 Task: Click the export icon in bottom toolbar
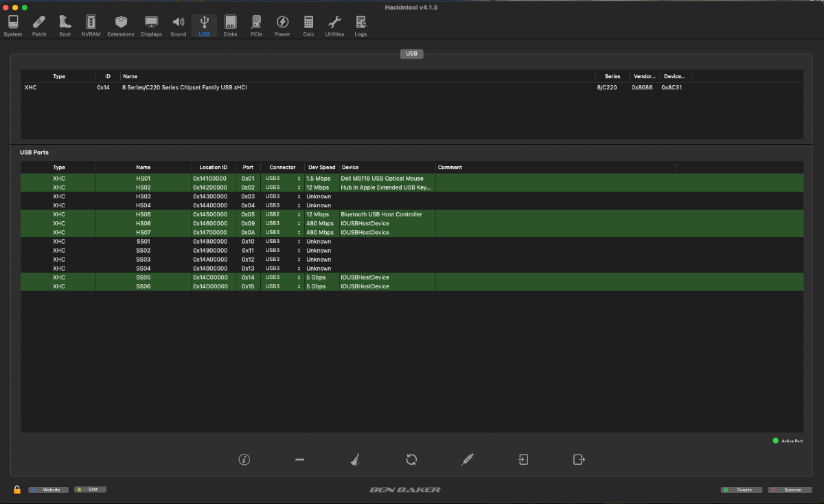point(579,459)
